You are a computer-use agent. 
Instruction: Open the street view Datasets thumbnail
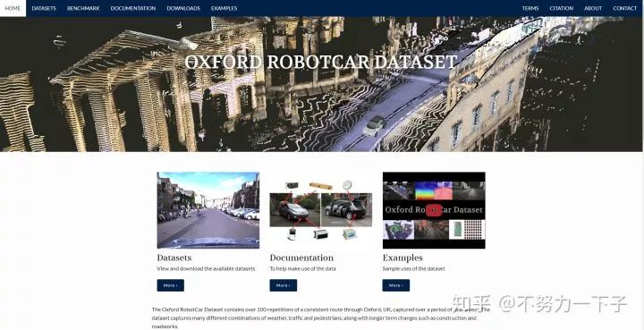pyautogui.click(x=208, y=210)
